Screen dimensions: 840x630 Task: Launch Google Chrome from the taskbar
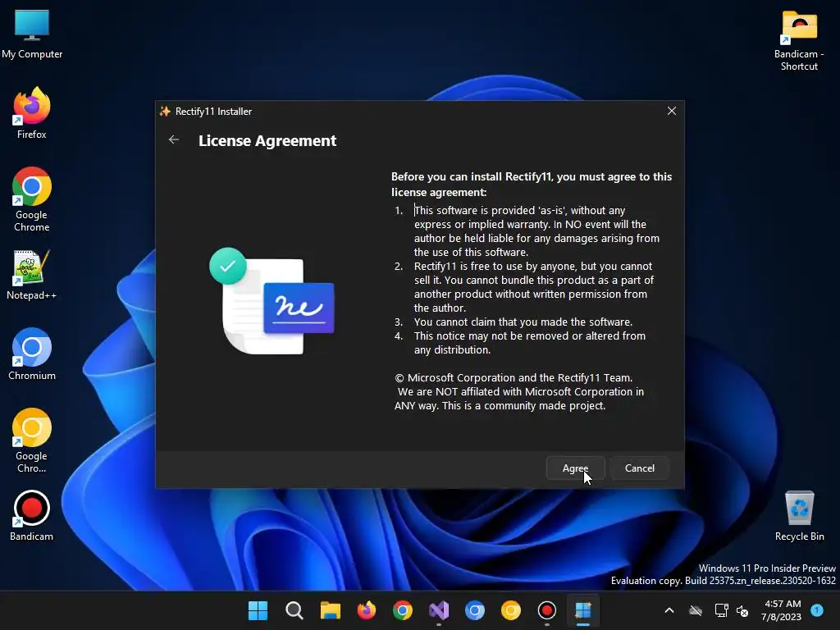[402, 610]
